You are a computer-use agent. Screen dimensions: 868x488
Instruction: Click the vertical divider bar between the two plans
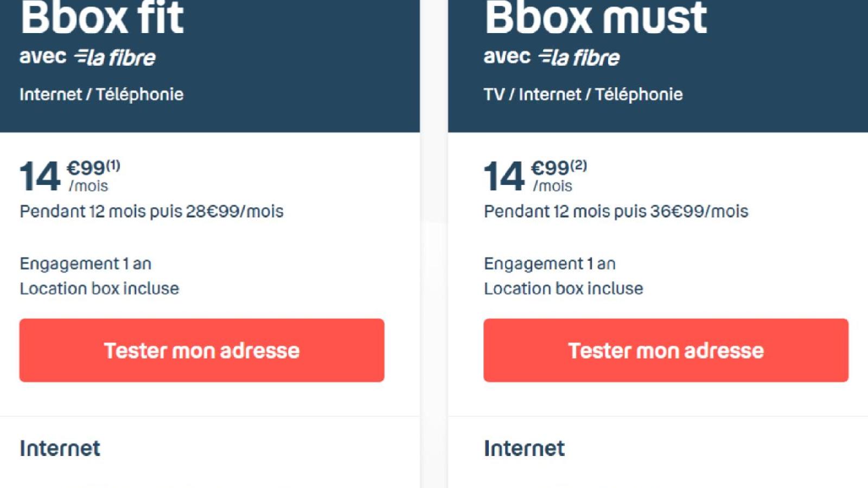tap(433, 244)
